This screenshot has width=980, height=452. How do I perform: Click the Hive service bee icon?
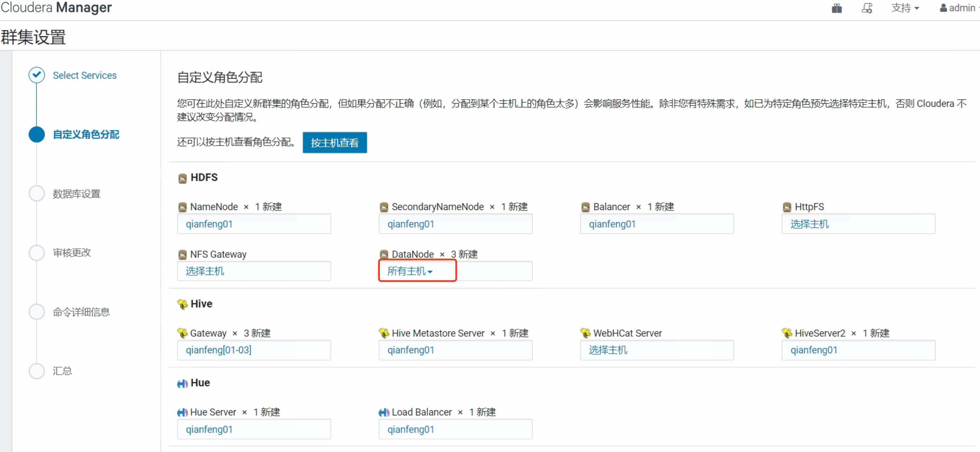tap(182, 304)
